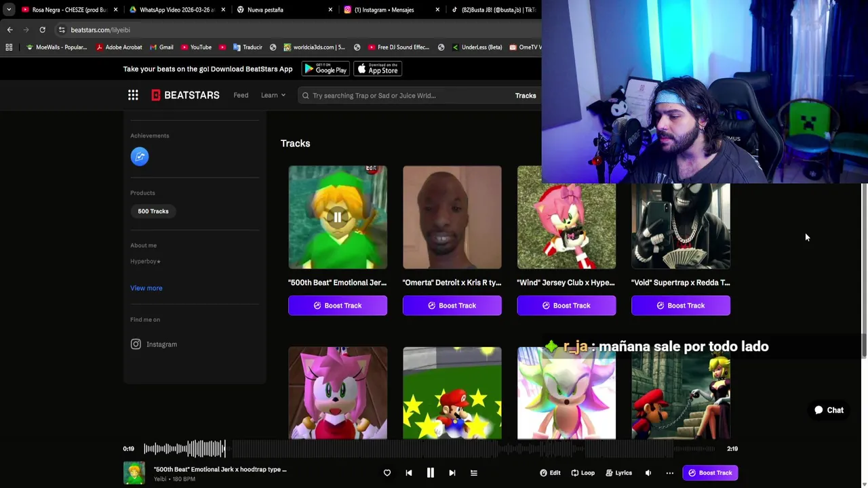Image resolution: width=868 pixels, height=488 pixels.
Task: Open the worldcia3ds.com bookmark
Action: 314,47
